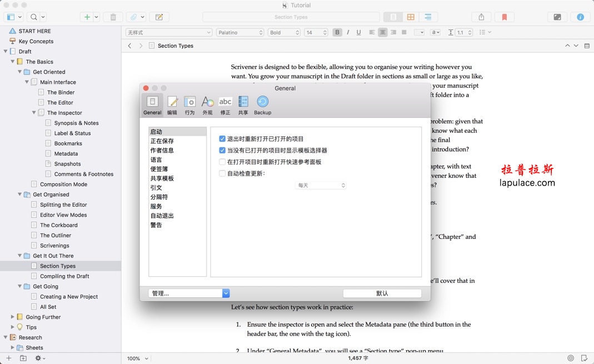The height and width of the screenshot is (364, 594).
Task: Switch to corkboard view icon
Action: pyautogui.click(x=411, y=17)
